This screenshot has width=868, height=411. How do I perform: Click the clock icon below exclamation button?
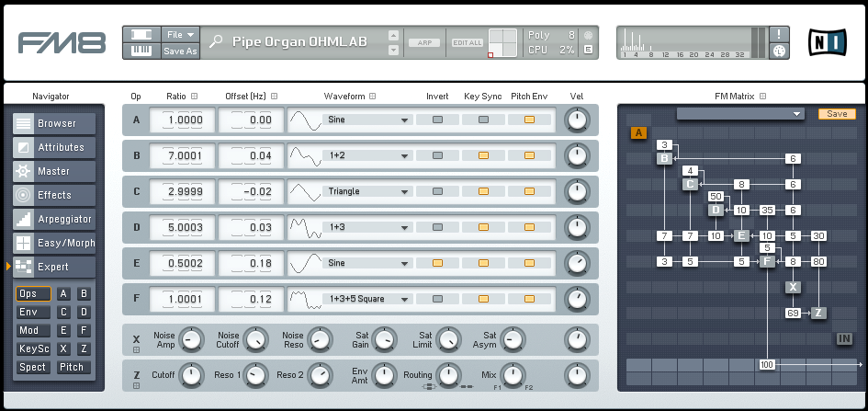click(780, 51)
